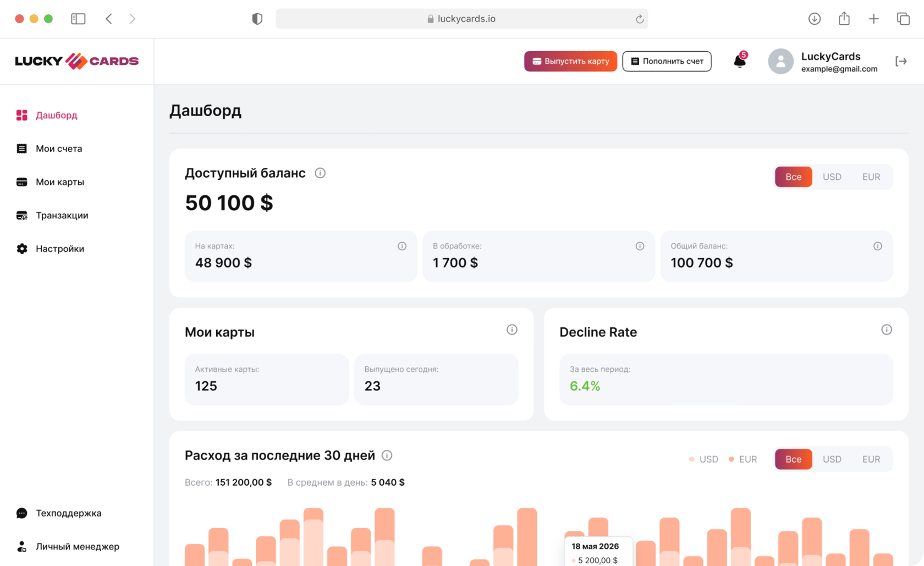Screen dimensions: 924x566
Task: Click the privacy shield icon
Action: [x=257, y=19]
